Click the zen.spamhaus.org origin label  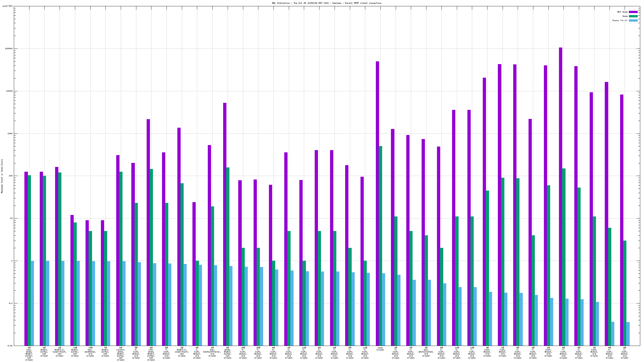90,352
